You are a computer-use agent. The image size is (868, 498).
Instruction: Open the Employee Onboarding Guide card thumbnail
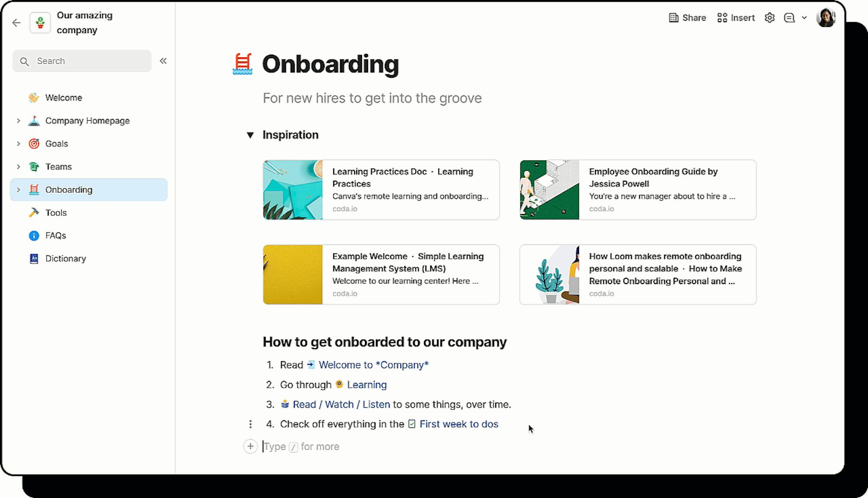tap(549, 190)
